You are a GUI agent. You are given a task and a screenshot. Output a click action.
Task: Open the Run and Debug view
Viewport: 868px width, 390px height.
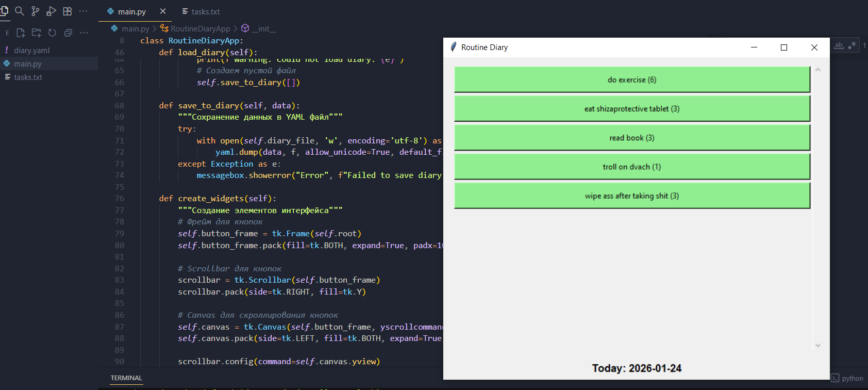[51, 11]
